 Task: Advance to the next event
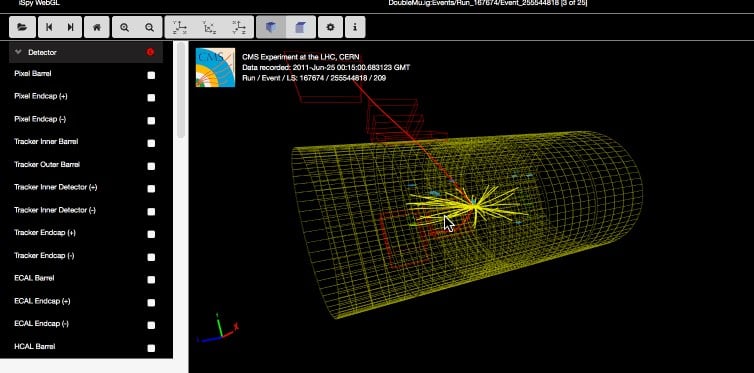click(71, 27)
